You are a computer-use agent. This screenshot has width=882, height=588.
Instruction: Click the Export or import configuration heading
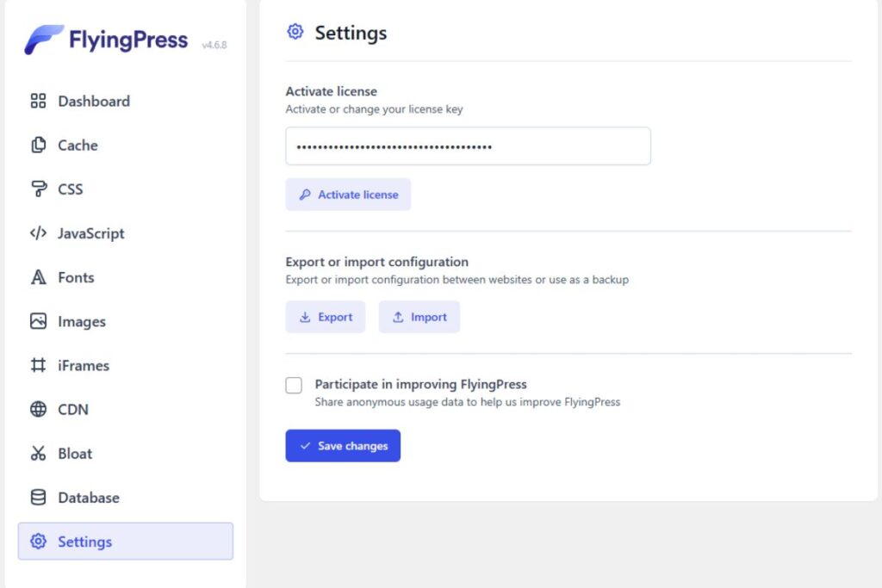pos(377,262)
